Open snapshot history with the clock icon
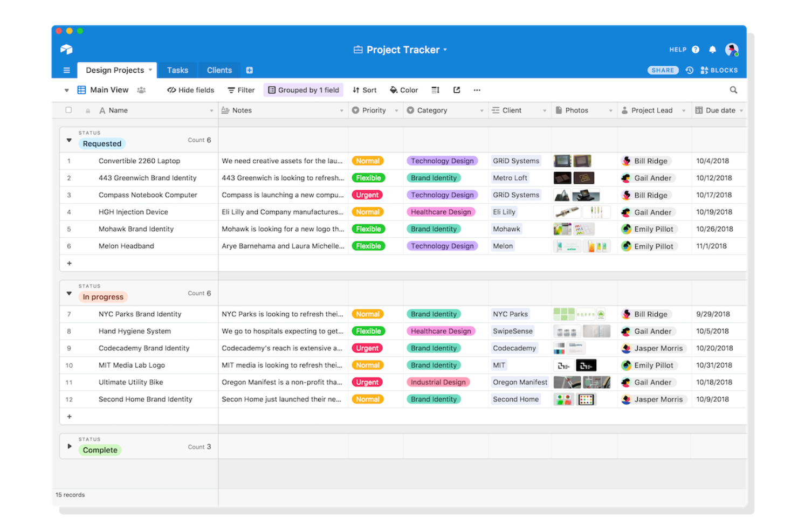The width and height of the screenshot is (798, 532). coord(690,70)
